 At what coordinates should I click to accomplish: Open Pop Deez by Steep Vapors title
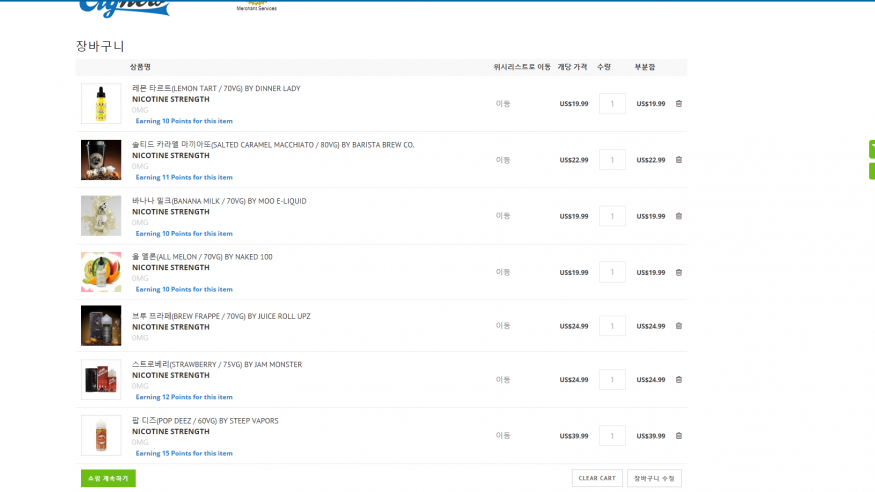(205, 421)
